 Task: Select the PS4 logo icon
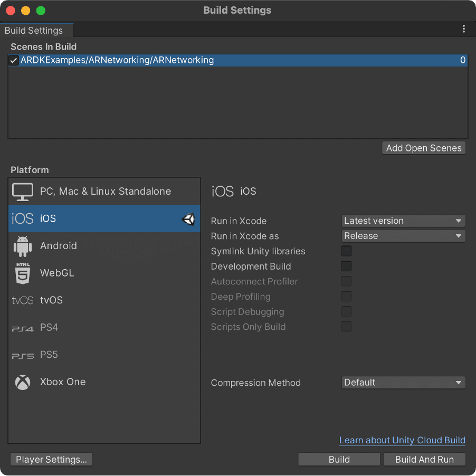coord(23,328)
